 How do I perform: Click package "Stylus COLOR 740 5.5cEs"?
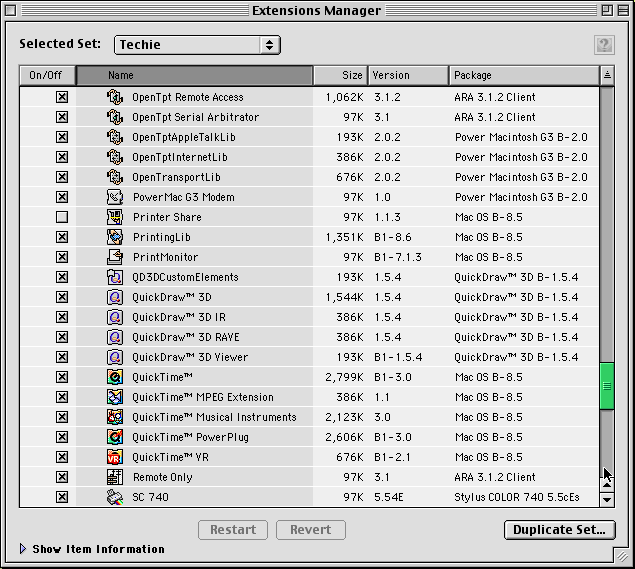[x=517, y=497]
